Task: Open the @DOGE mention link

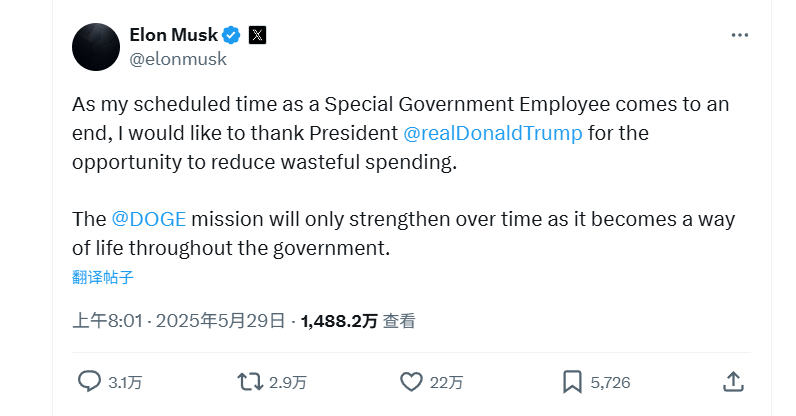Action: 148,219
